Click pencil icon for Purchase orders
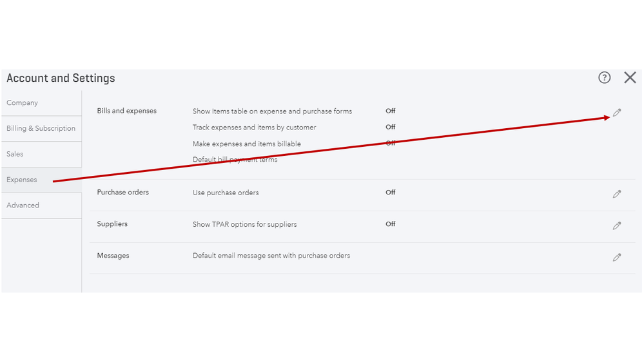The width and height of the screenshot is (644, 362). tap(617, 194)
